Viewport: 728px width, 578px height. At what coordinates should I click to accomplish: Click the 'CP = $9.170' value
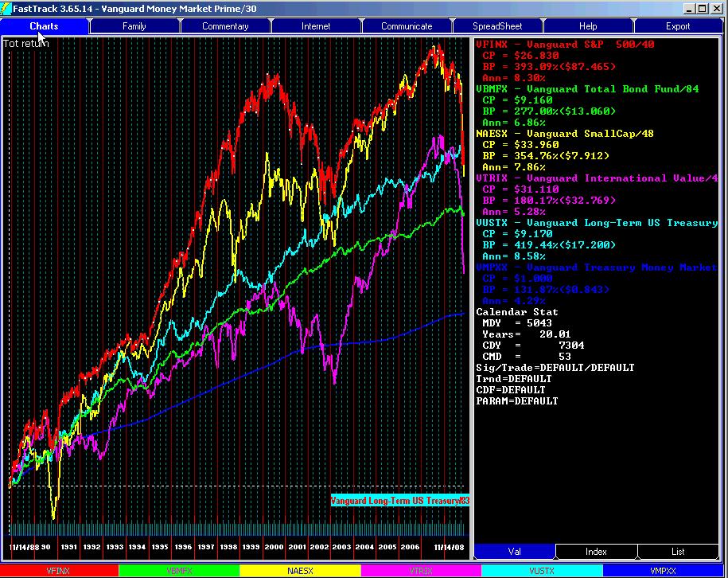coord(517,234)
